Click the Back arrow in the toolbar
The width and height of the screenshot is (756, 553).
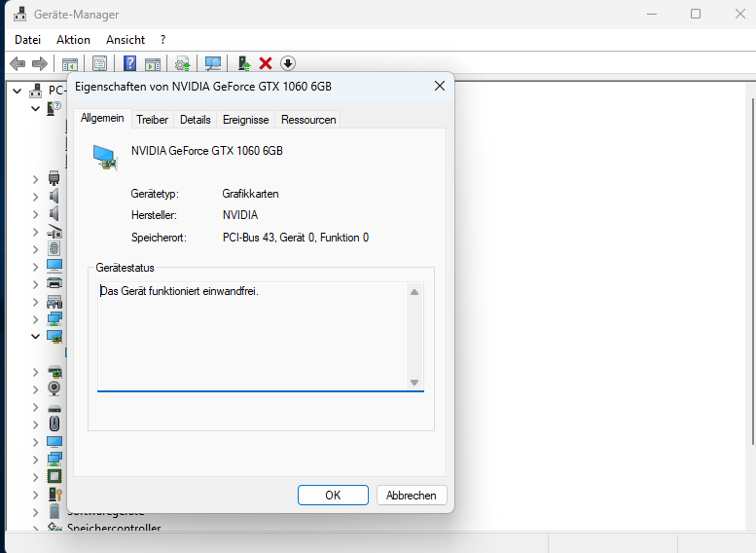18,63
